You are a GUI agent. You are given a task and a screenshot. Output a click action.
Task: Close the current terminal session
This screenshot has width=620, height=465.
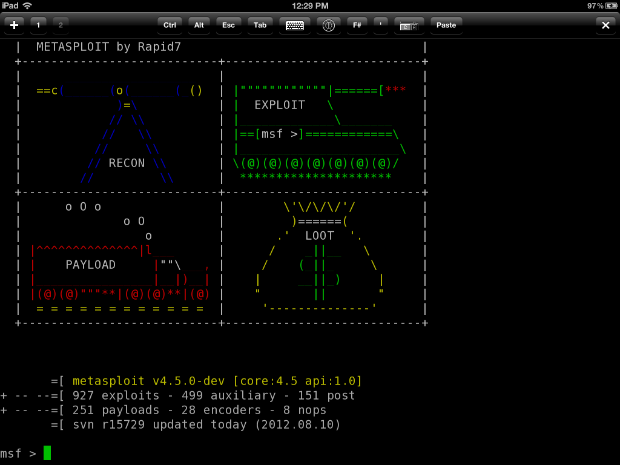tap(605, 24)
